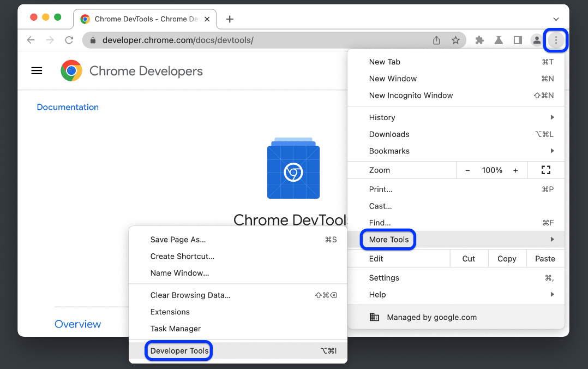
Task: Open the tab search chevron
Action: (x=556, y=19)
